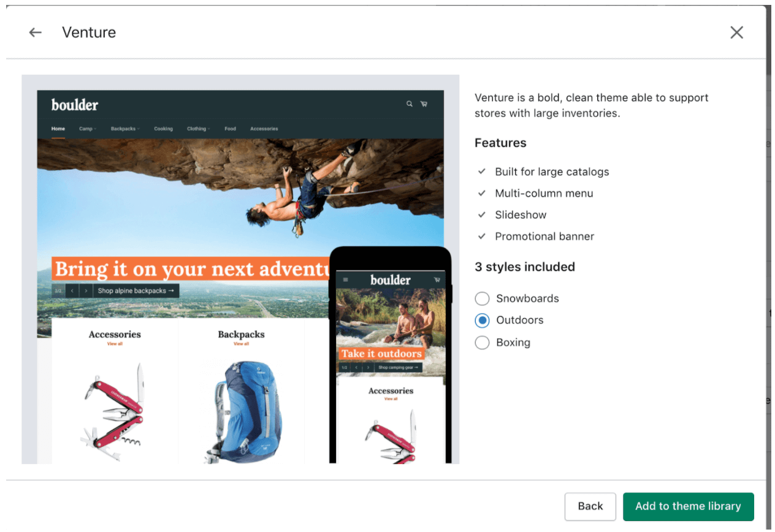
Task: Click the 2/2 slide counter in desktop slideshow
Action: pyautogui.click(x=58, y=291)
